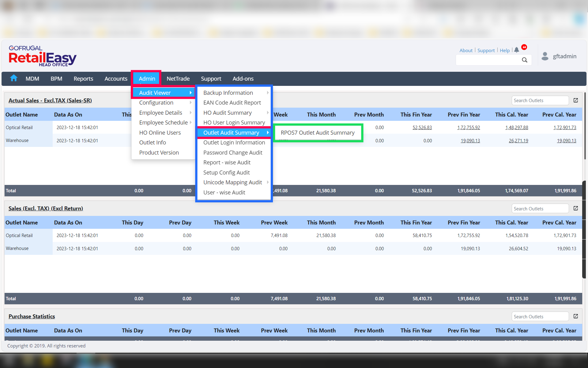Open the Reports menu
This screenshot has width=588, height=368.
click(83, 79)
